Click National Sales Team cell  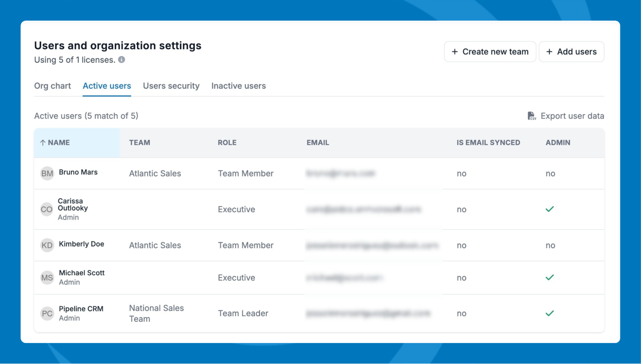(x=156, y=313)
